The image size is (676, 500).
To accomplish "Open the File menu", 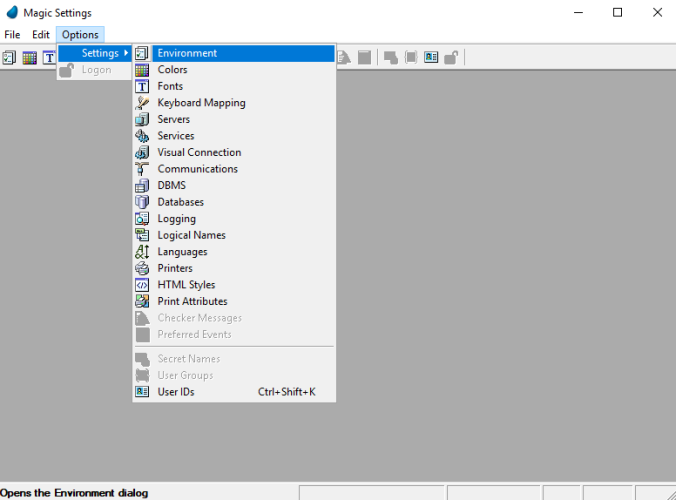I will click(12, 34).
